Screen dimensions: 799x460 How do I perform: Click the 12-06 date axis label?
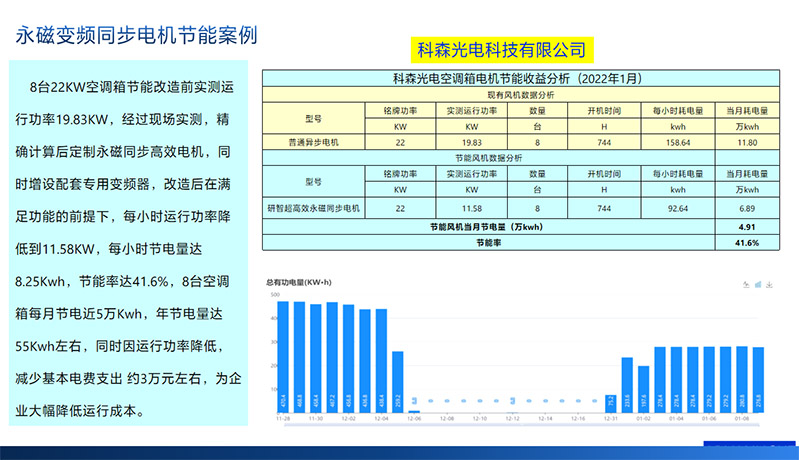click(x=414, y=418)
